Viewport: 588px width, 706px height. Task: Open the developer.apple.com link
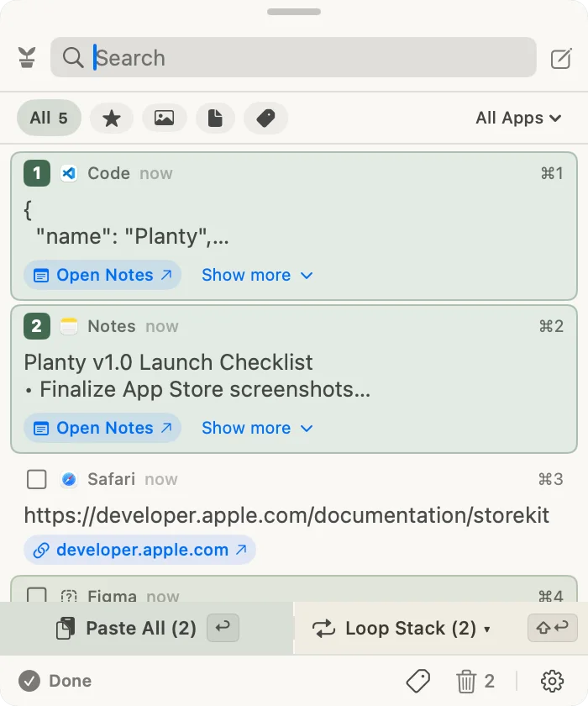(140, 550)
